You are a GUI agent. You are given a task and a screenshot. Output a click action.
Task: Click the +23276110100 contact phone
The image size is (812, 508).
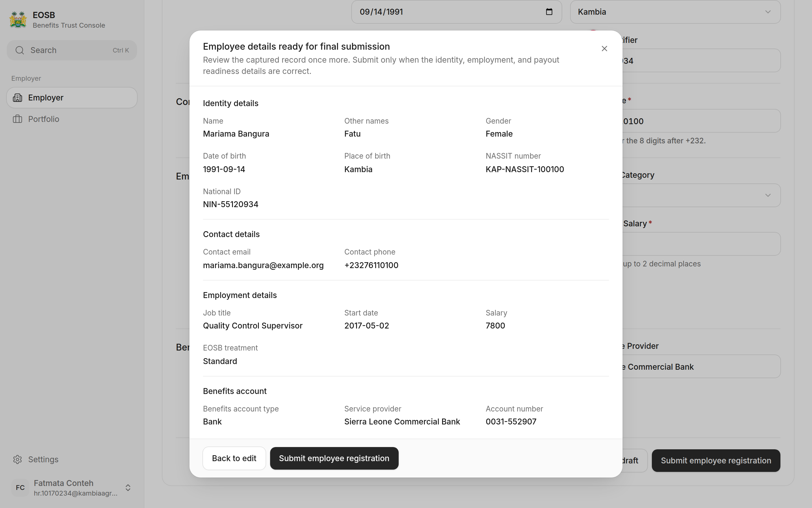(371, 265)
